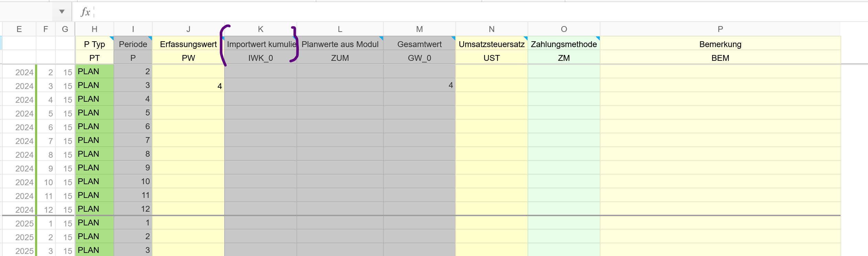This screenshot has width=868, height=256.
Task: Select the Zahlungsmethode header cell
Action: (564, 44)
